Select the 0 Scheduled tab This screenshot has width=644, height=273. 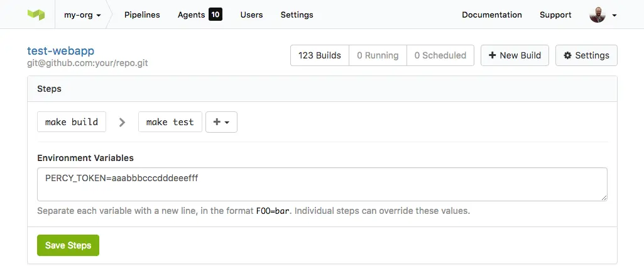point(440,55)
